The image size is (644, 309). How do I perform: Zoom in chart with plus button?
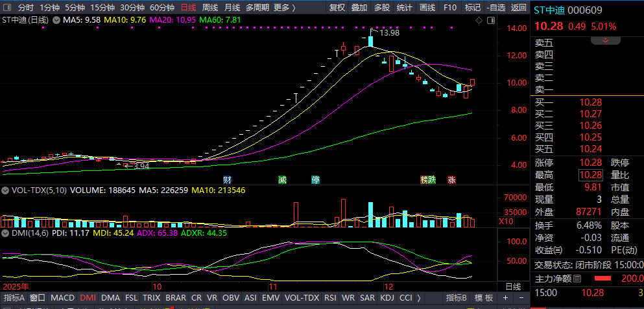click(x=506, y=297)
